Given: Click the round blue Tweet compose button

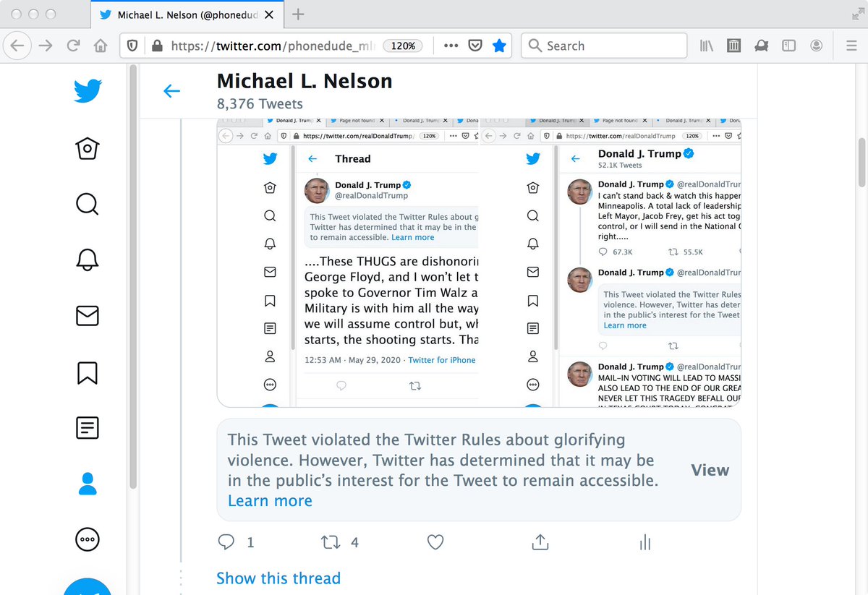Looking at the screenshot, I should point(88,586).
